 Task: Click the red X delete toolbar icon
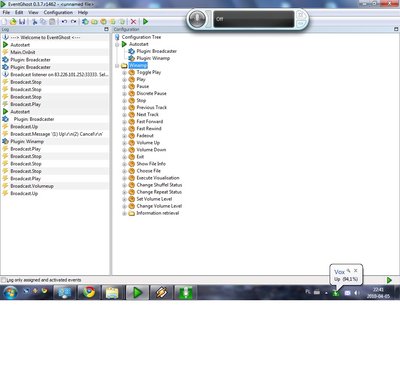click(x=133, y=22)
